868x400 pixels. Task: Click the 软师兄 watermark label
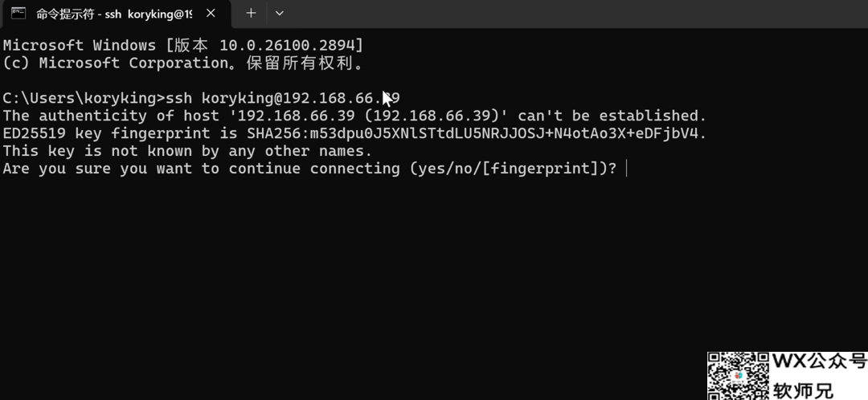tap(804, 390)
